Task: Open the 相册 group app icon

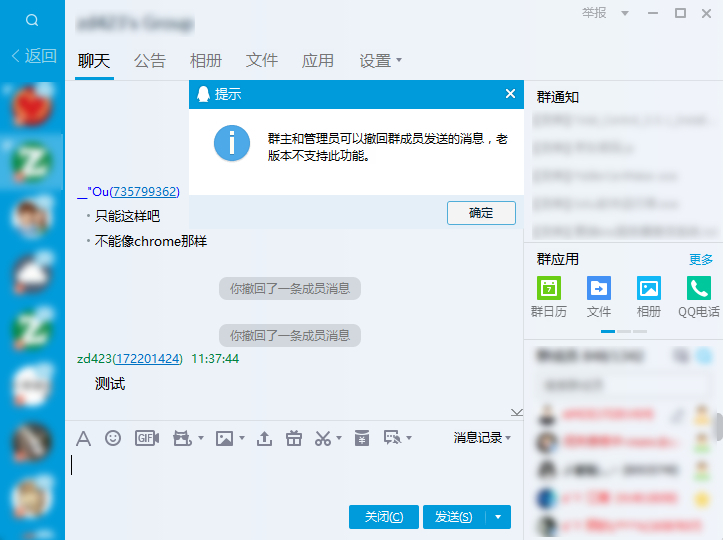Action: click(649, 297)
